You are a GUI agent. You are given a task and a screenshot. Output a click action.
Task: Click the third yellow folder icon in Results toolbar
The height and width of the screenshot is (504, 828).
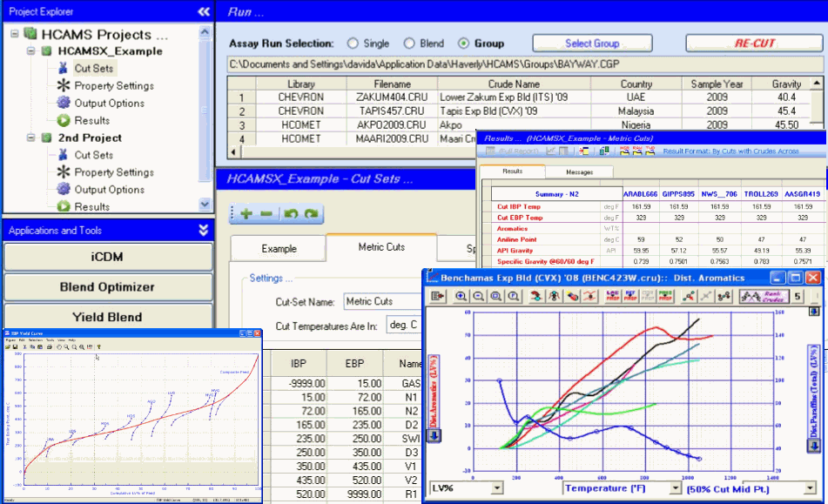650,151
